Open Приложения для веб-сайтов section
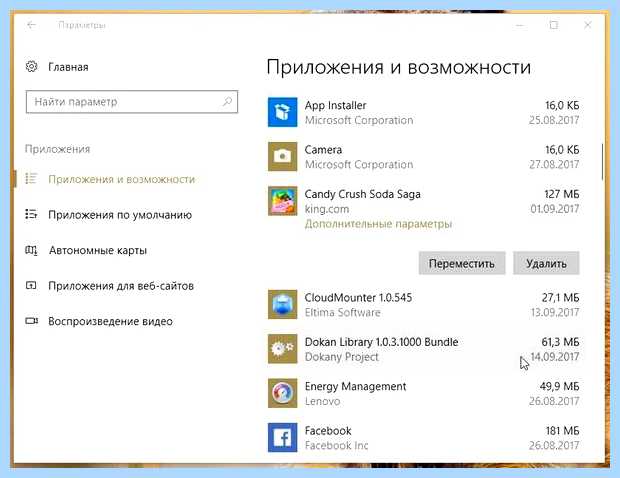This screenshot has height=478, width=620. click(121, 286)
